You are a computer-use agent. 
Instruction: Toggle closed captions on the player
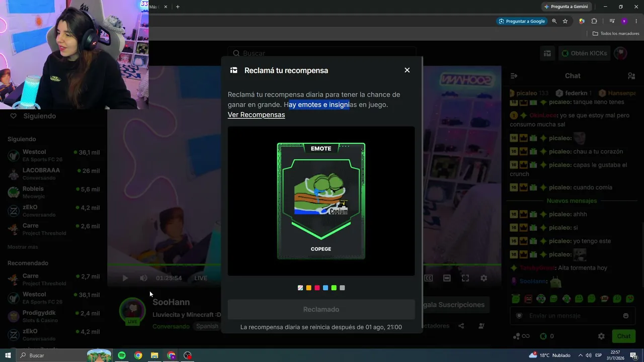429,278
